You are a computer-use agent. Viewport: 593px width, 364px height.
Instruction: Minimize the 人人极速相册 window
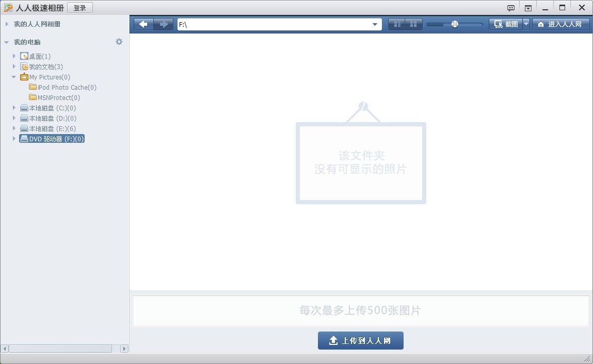coord(545,8)
